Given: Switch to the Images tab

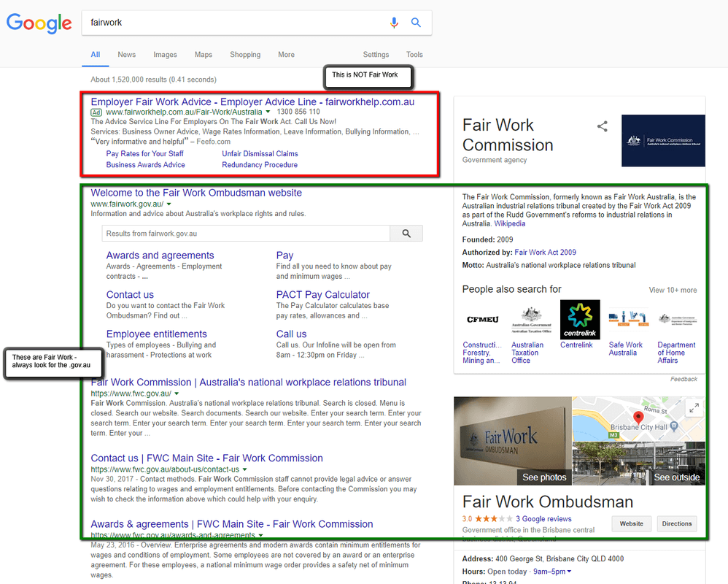Looking at the screenshot, I should click(166, 54).
